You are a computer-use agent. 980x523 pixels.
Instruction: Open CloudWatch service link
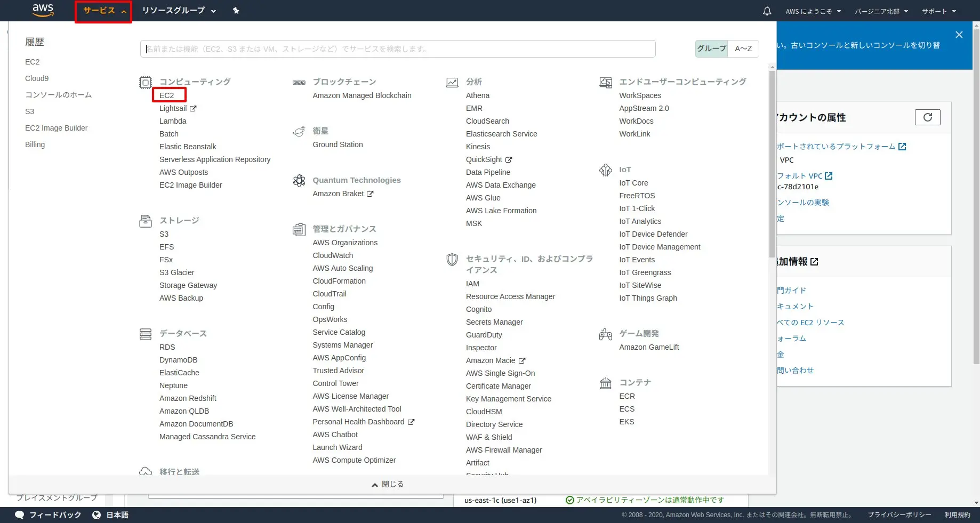click(333, 255)
